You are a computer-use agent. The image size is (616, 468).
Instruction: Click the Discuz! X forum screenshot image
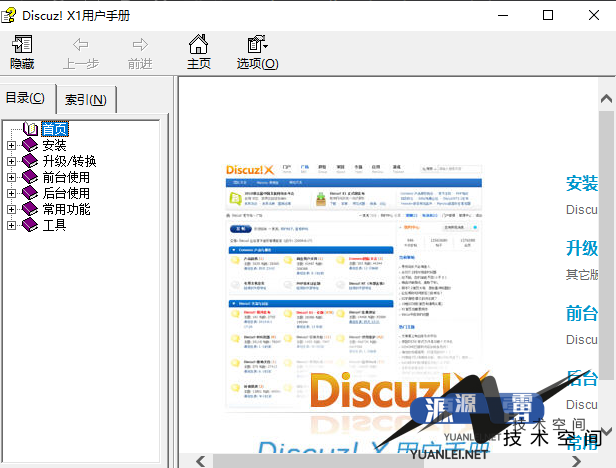pos(354,289)
